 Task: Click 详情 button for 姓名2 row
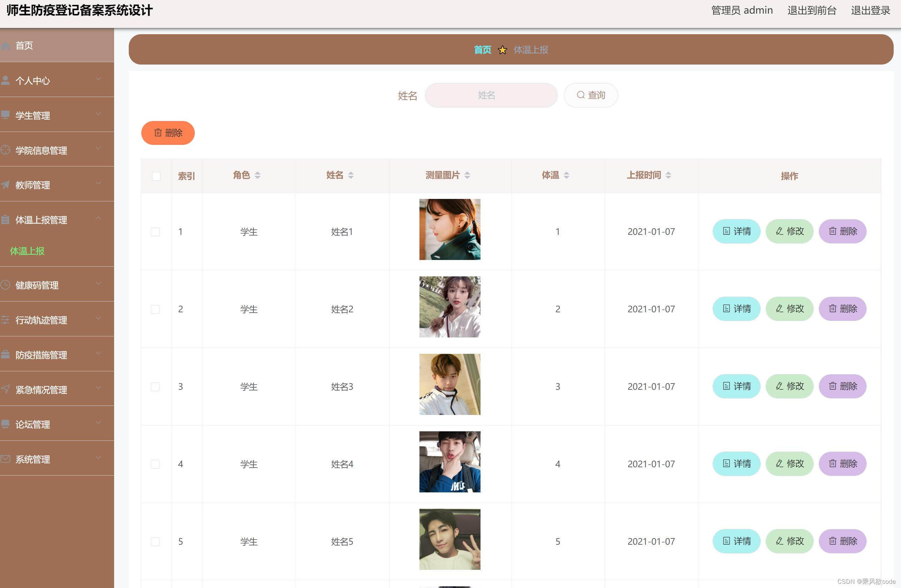[x=736, y=309]
